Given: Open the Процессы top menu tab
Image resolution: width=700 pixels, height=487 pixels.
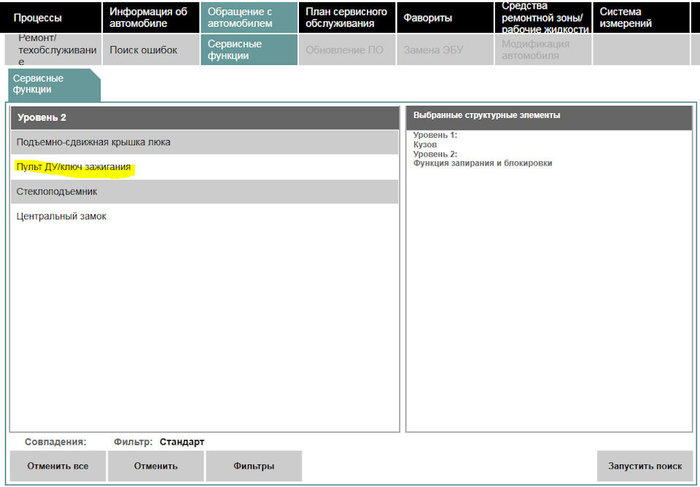Looking at the screenshot, I should pyautogui.click(x=52, y=18).
